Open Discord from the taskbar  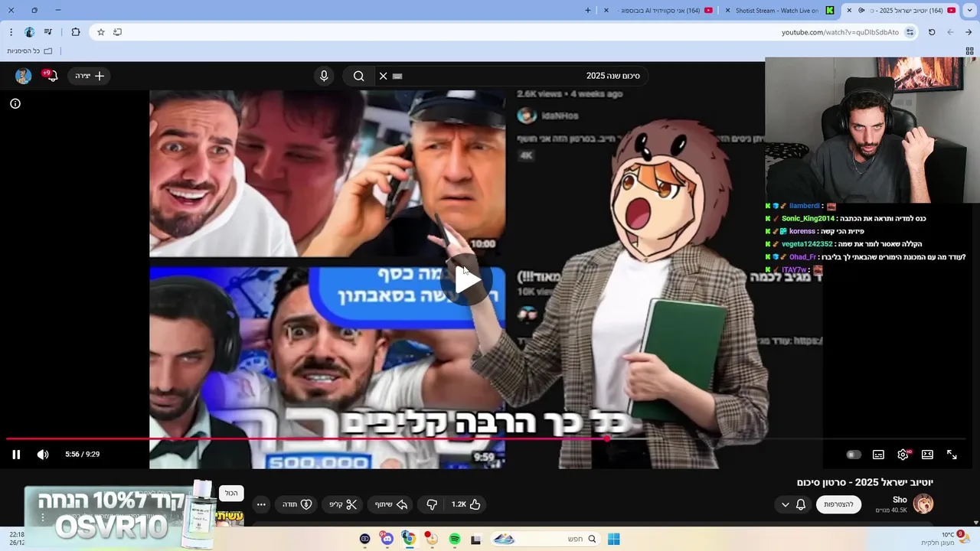(387, 539)
